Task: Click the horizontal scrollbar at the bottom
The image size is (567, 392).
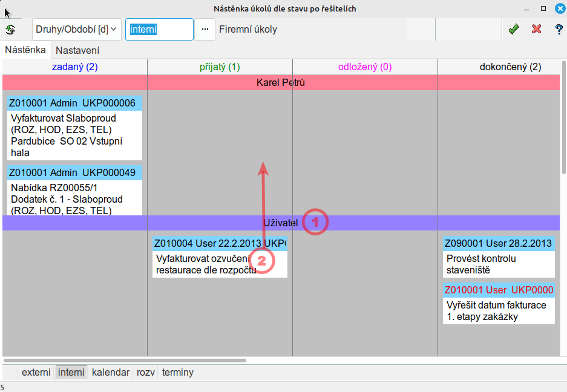Action: point(124,361)
